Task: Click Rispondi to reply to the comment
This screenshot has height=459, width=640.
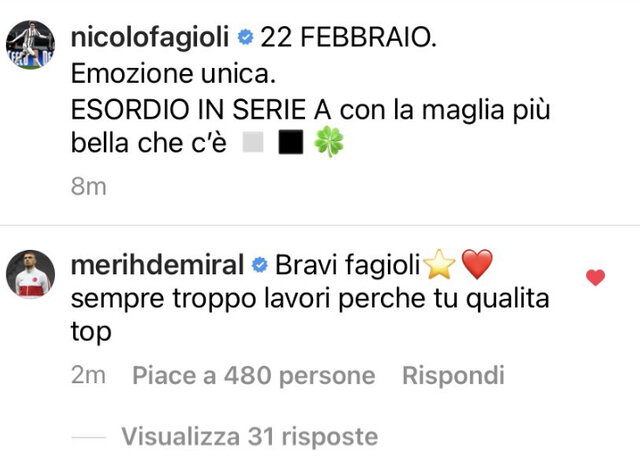Action: point(453,375)
